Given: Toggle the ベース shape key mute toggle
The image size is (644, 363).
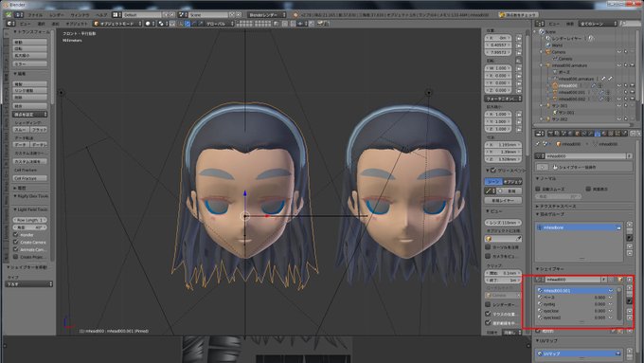Looking at the screenshot, I should (x=610, y=298).
